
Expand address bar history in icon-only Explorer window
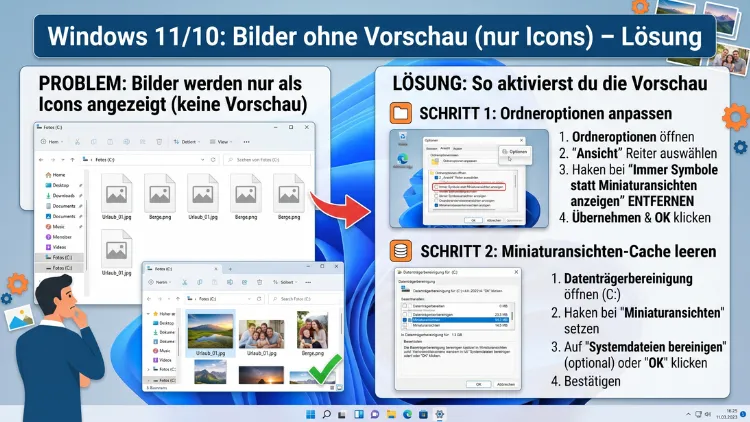pyautogui.click(x=202, y=159)
